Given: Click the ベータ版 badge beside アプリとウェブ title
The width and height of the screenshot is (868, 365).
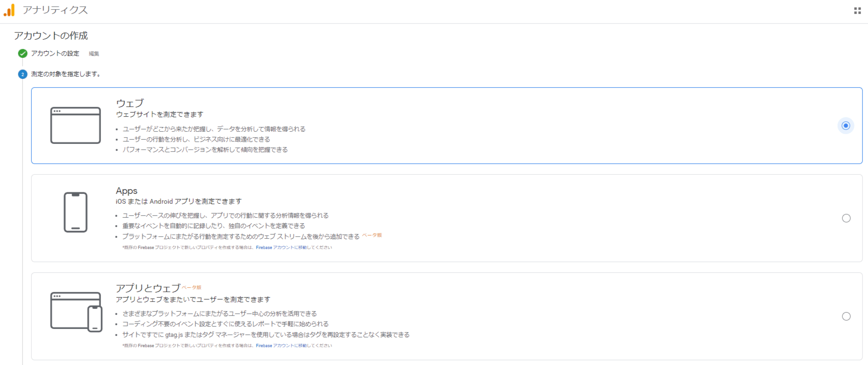Looking at the screenshot, I should click(192, 287).
